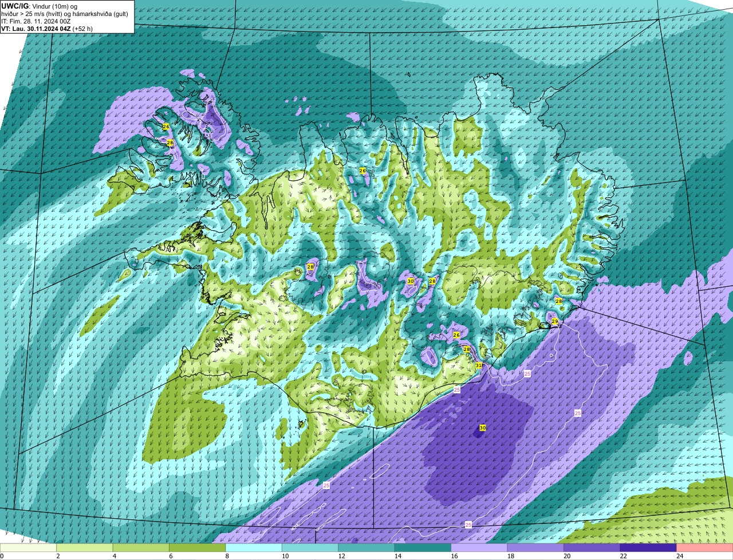The image size is (733, 560).
Task: Select the 20–22 m/s violet legend swatch
Action: click(592, 548)
